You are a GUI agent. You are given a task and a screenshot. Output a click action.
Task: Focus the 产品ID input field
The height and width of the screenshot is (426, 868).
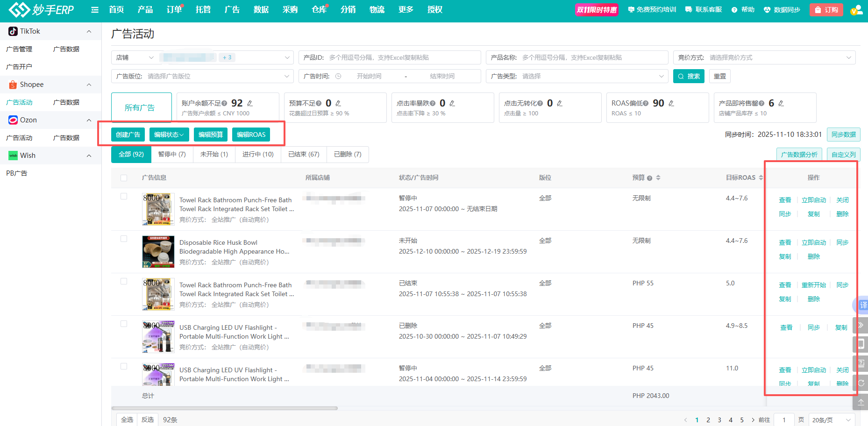tap(390, 57)
